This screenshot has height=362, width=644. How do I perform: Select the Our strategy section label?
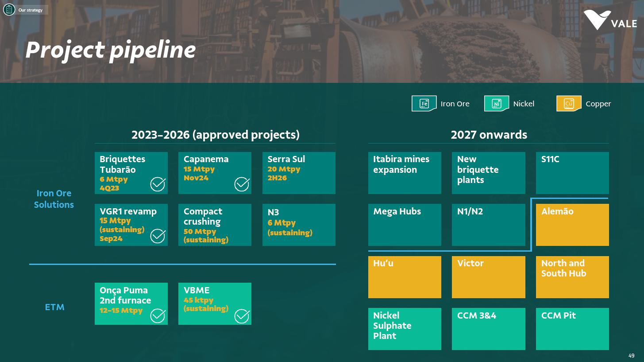point(31,10)
